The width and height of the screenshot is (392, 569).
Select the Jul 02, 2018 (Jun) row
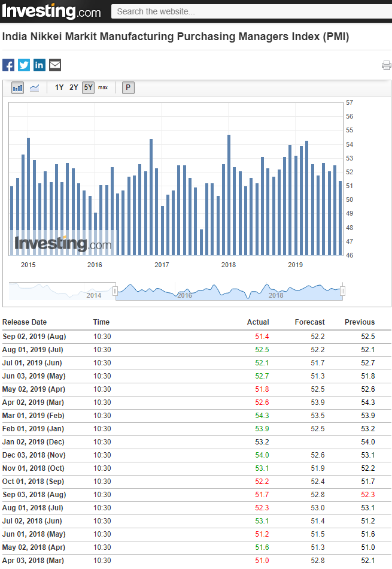(197, 521)
